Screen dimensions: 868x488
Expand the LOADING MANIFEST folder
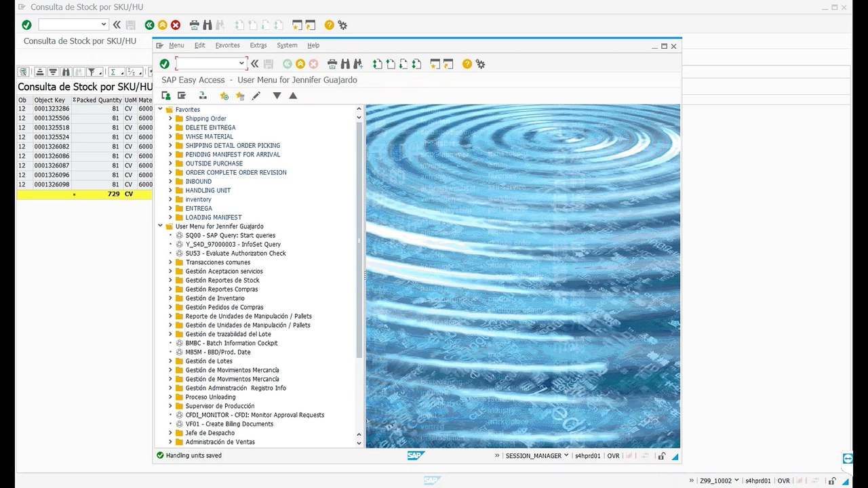click(170, 218)
